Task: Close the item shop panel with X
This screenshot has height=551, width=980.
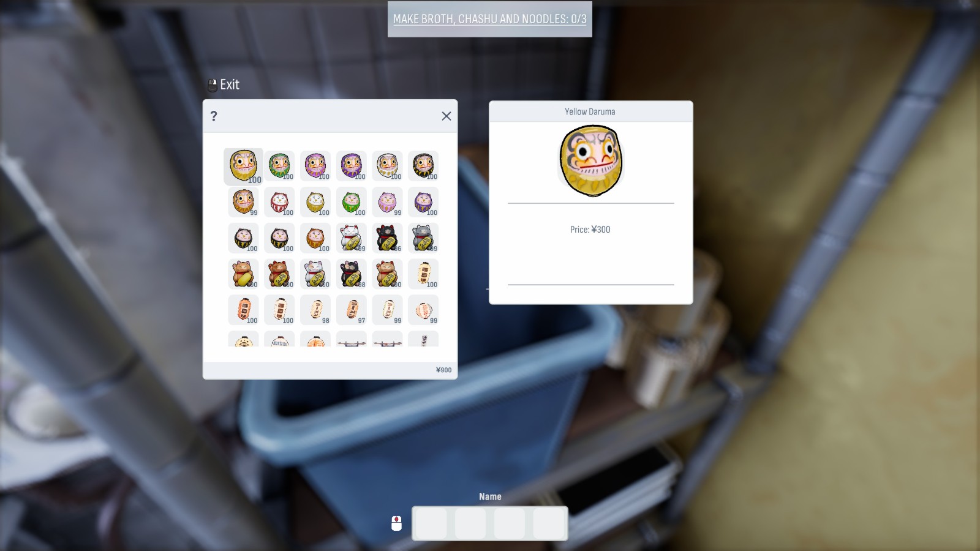Action: 447,116
